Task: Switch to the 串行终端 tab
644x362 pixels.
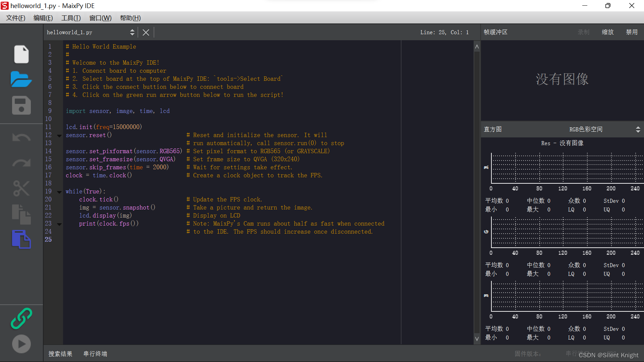Action: [x=95, y=354]
